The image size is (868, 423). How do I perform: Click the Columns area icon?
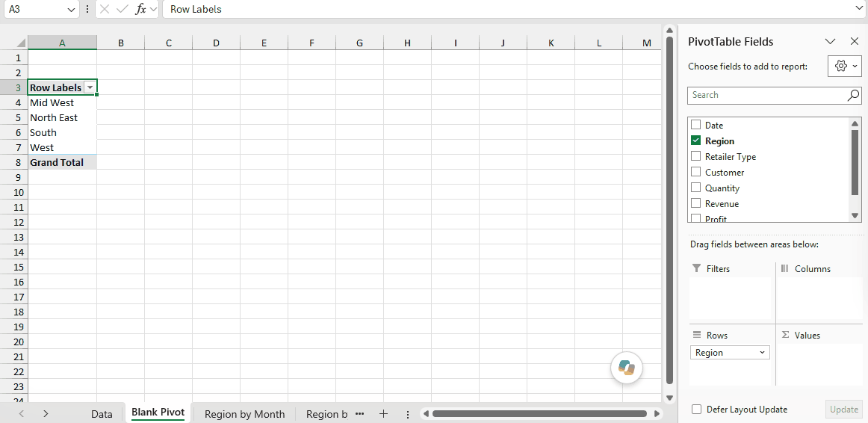click(x=785, y=268)
